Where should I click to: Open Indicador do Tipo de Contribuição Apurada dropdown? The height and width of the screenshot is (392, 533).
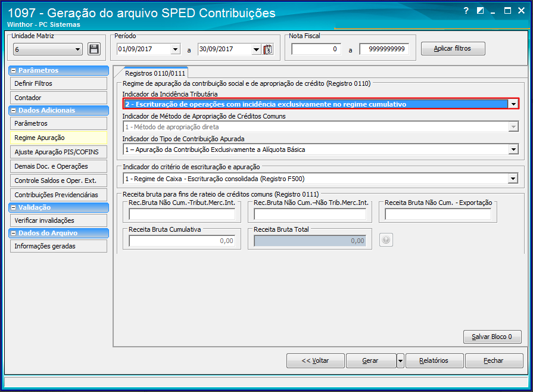pyautogui.click(x=513, y=150)
